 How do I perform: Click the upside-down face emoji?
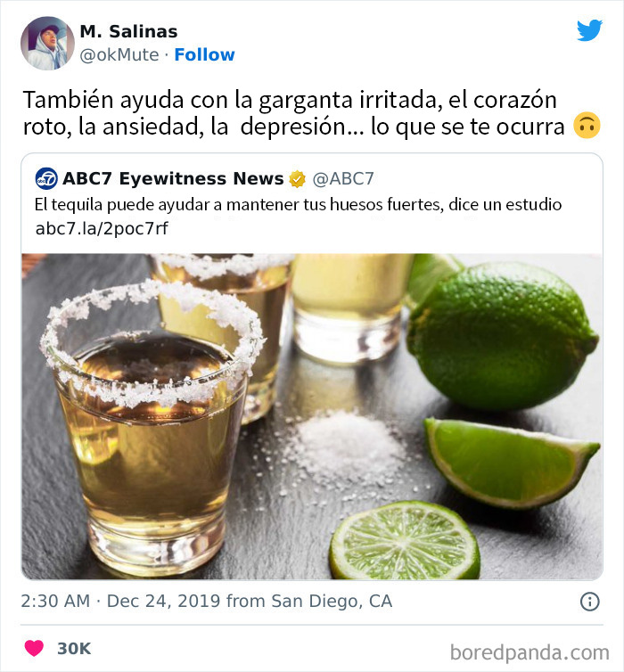[x=587, y=126]
